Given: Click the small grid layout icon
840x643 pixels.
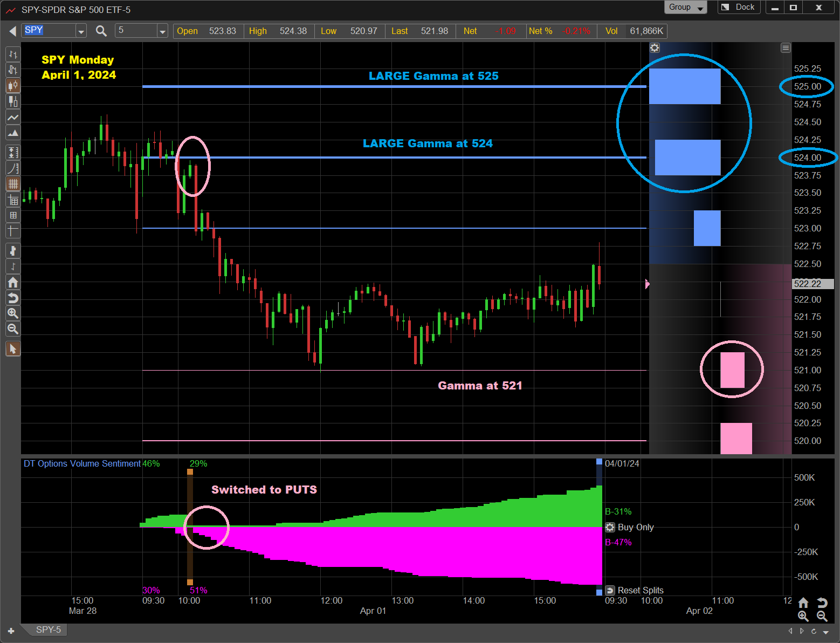Looking at the screenshot, I should click(x=13, y=215).
